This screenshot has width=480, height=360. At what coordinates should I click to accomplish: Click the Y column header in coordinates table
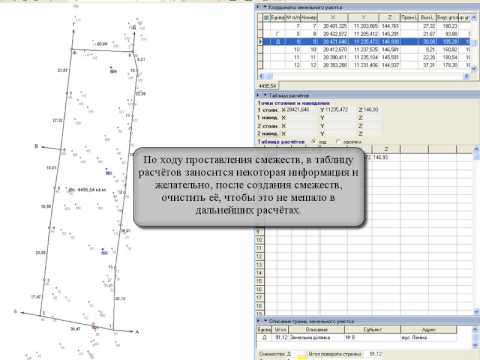363,17
